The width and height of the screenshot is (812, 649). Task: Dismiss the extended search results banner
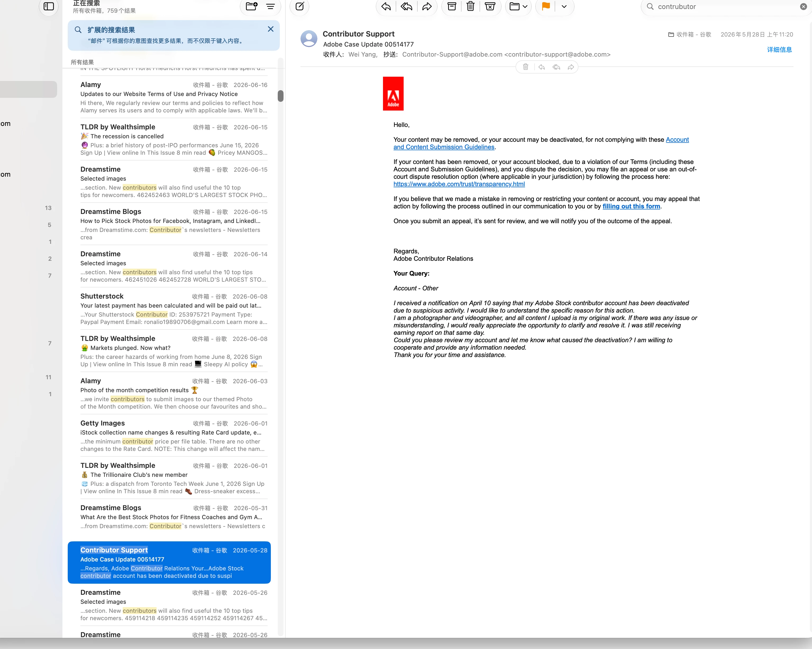pos(270,29)
